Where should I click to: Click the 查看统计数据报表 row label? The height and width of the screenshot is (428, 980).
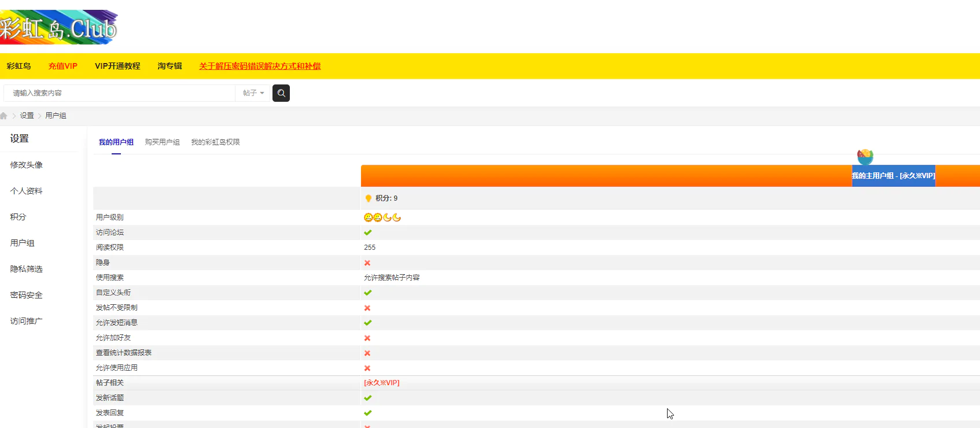(x=124, y=353)
